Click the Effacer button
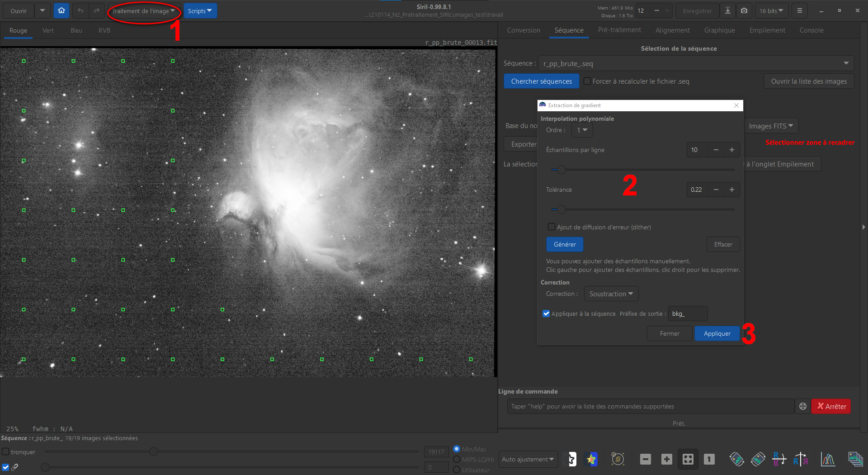Viewport: 868px width, 475px height. click(x=723, y=244)
